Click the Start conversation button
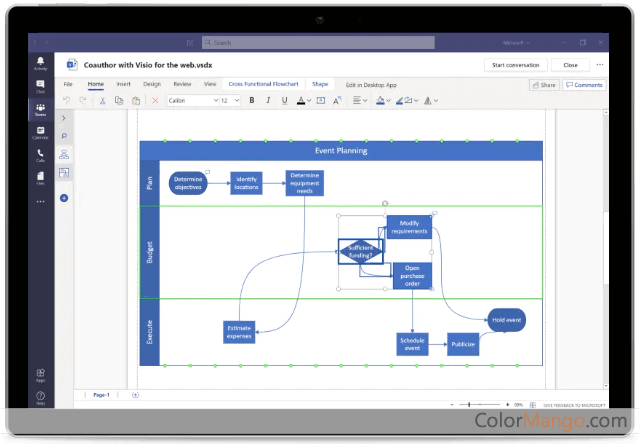Image resolution: width=639 pixels, height=444 pixels. click(x=516, y=65)
